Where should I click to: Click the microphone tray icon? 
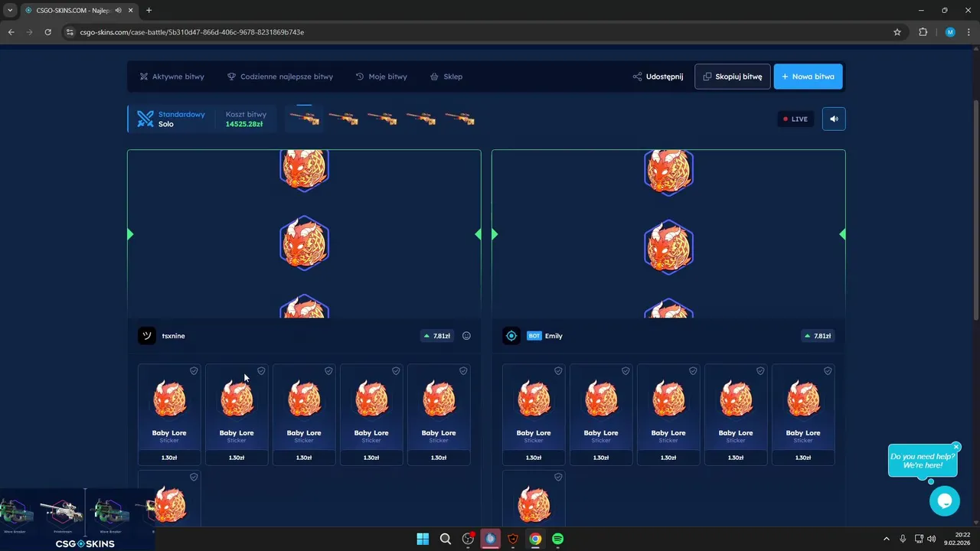[903, 539]
